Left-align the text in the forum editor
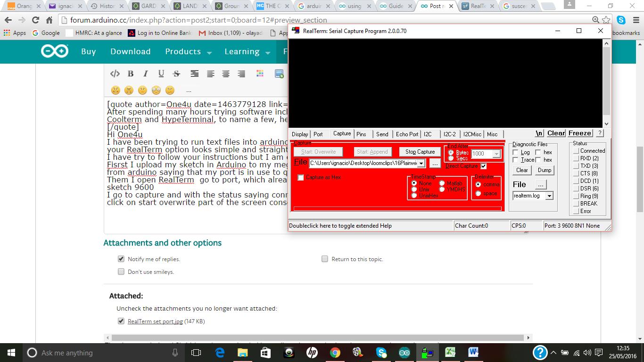This screenshot has height=362, width=644. [210, 74]
